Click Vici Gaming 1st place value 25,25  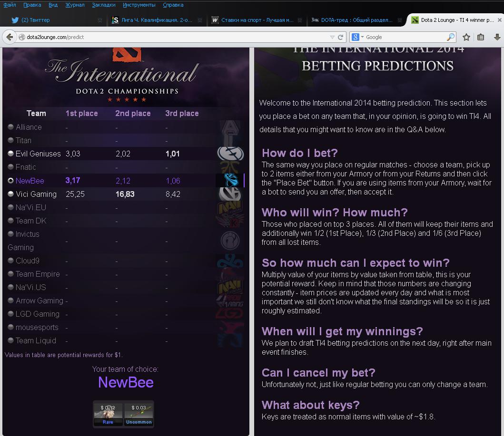click(x=75, y=194)
